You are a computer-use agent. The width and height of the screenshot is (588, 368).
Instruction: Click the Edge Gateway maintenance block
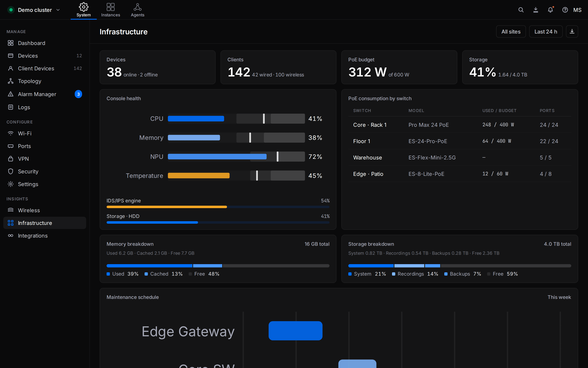[295, 331]
